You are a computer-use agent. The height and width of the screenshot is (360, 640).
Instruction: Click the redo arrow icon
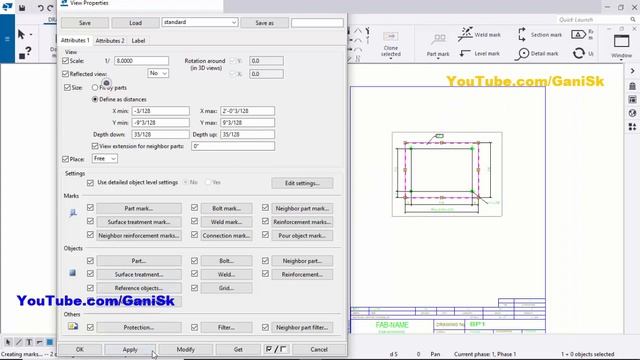point(50,8)
